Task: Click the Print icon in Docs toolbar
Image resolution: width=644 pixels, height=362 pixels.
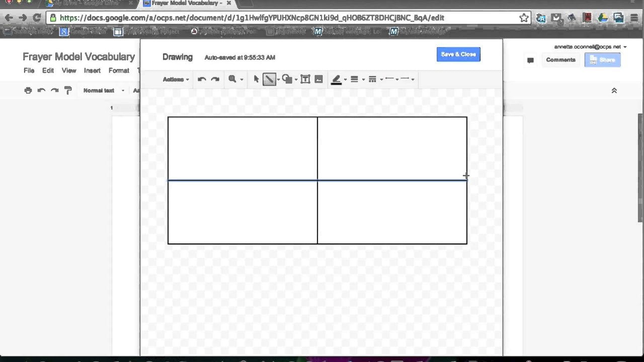Action: point(28,90)
